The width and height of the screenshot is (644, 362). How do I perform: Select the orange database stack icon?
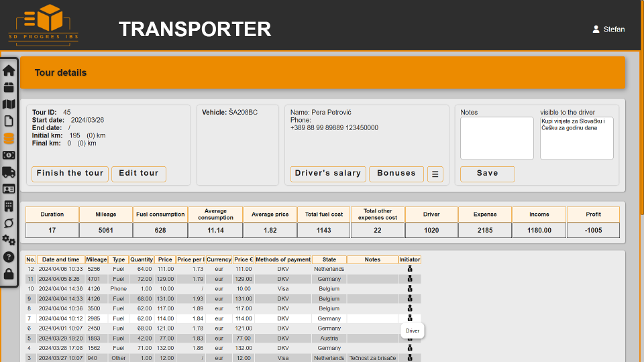pyautogui.click(x=9, y=138)
